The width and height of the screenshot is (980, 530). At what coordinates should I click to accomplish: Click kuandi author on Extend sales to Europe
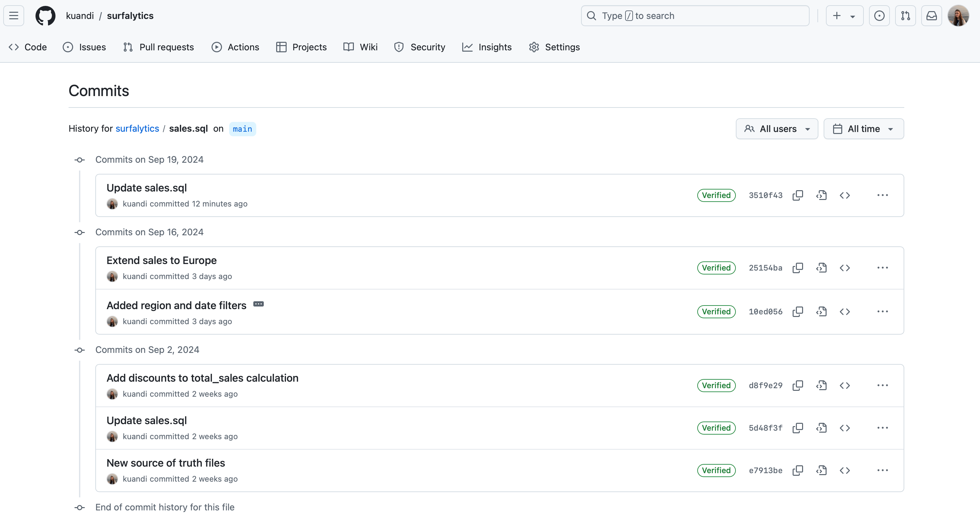(x=135, y=276)
